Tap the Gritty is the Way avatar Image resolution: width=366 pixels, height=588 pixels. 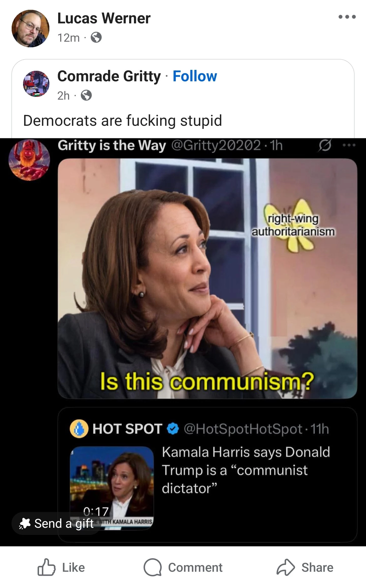pos(29,160)
